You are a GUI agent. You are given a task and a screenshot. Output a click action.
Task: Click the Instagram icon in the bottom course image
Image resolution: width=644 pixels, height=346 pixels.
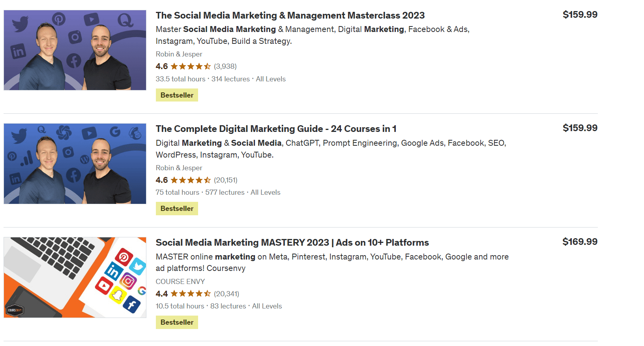coord(128,281)
